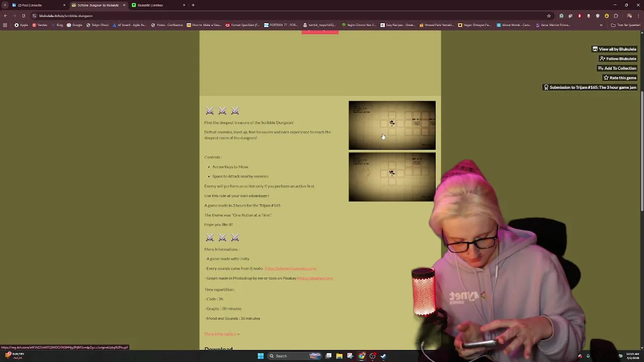The height and width of the screenshot is (362, 644).
Task: Open the Xena: Warrior Princess bookmark
Action: click(552, 25)
